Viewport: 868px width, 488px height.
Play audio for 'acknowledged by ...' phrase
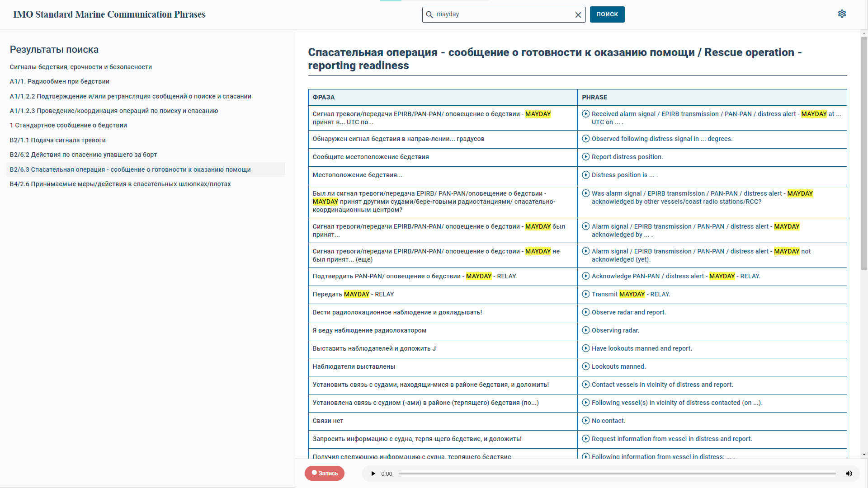586,226
